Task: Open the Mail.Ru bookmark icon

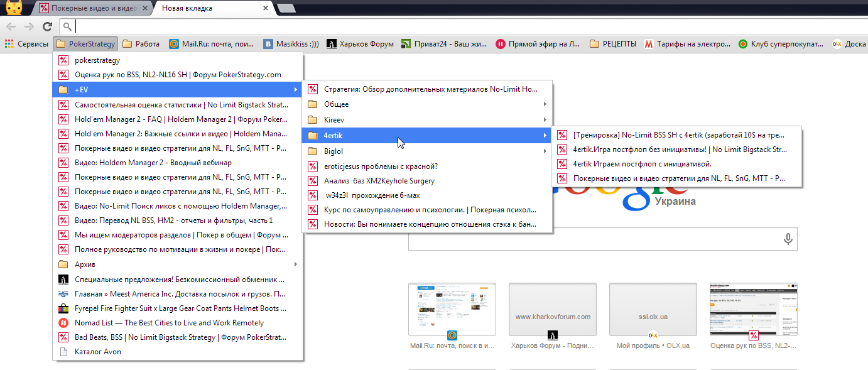Action: [x=173, y=44]
